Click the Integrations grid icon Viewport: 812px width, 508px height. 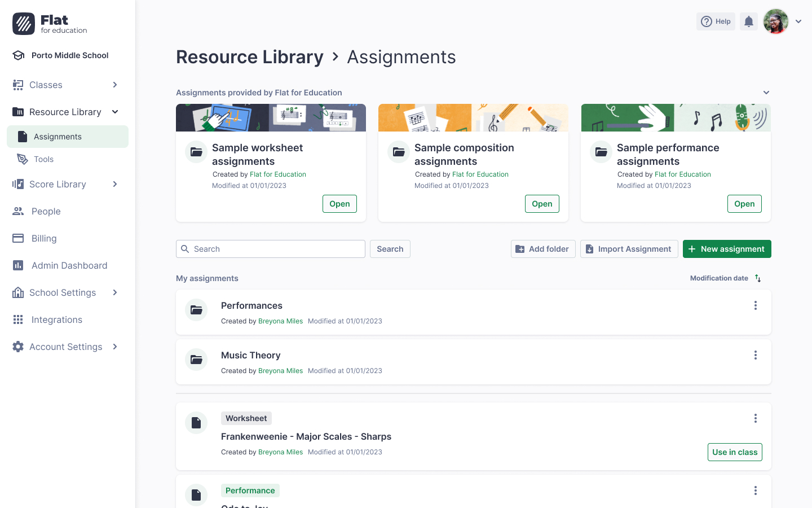click(19, 319)
